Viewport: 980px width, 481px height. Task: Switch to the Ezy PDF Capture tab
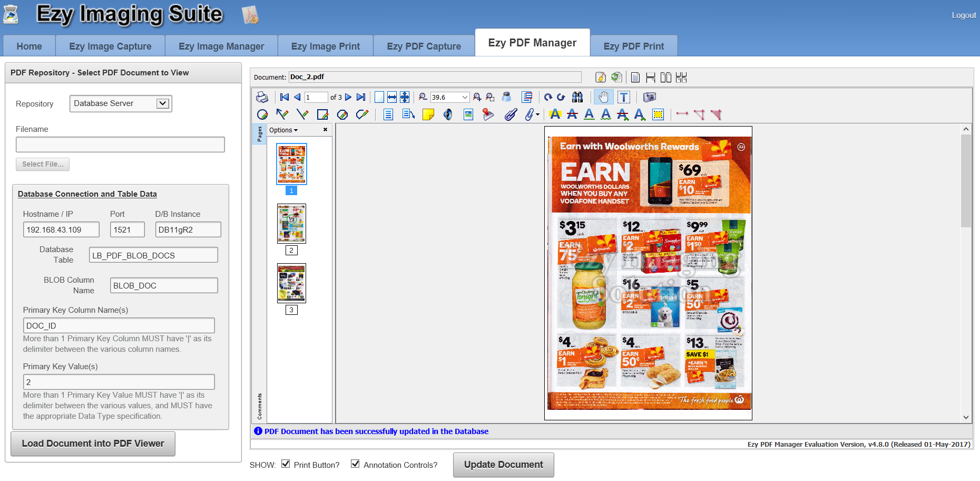(424, 46)
